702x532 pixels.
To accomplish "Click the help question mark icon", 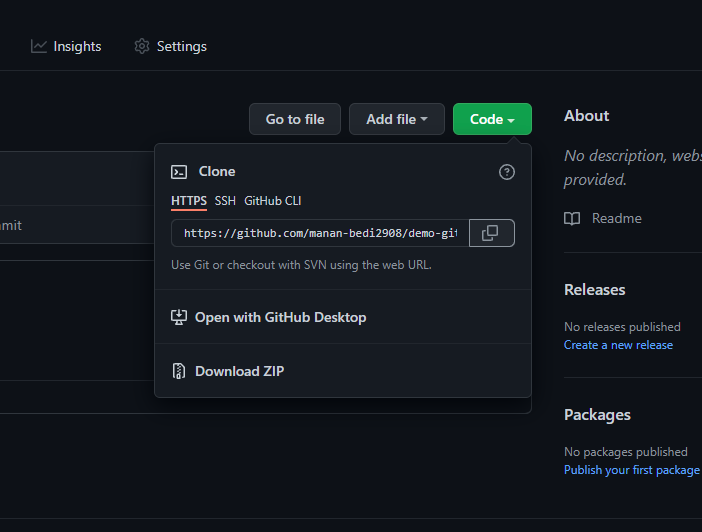I will (507, 172).
